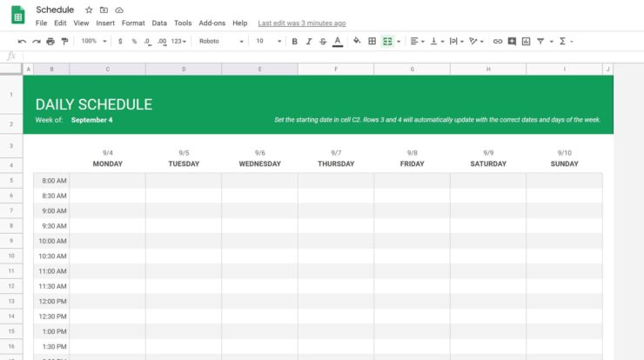Create a filter
Screen dimensions: 644x360
[540, 42]
